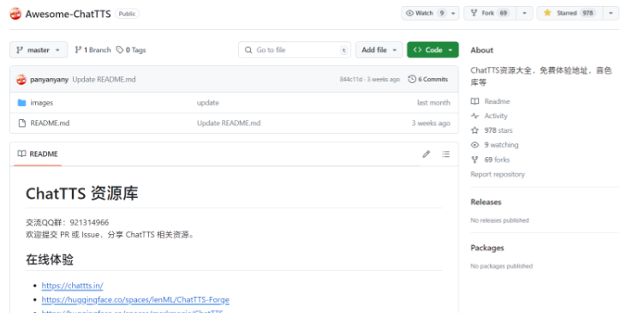Viewport: 644px width, 313px height.
Task: Click the 在线体验 heading
Action: coord(50,260)
